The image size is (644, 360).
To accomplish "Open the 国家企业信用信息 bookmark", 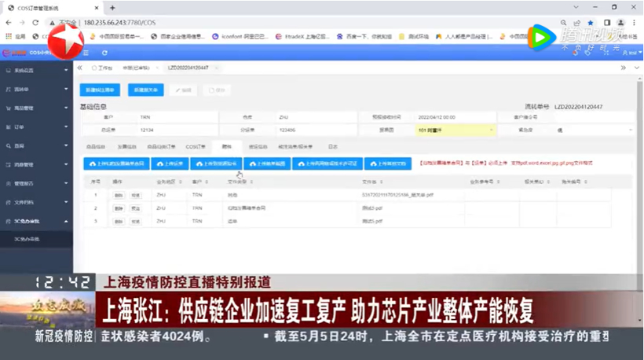I will 177,36.
